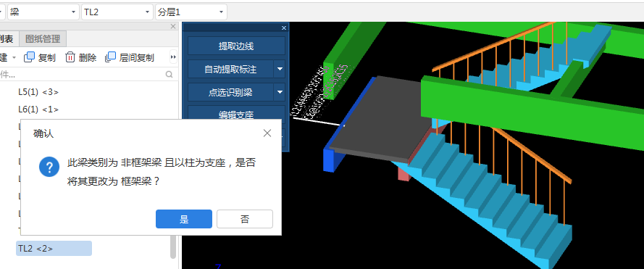Click the 提取边线 button

pos(236,46)
